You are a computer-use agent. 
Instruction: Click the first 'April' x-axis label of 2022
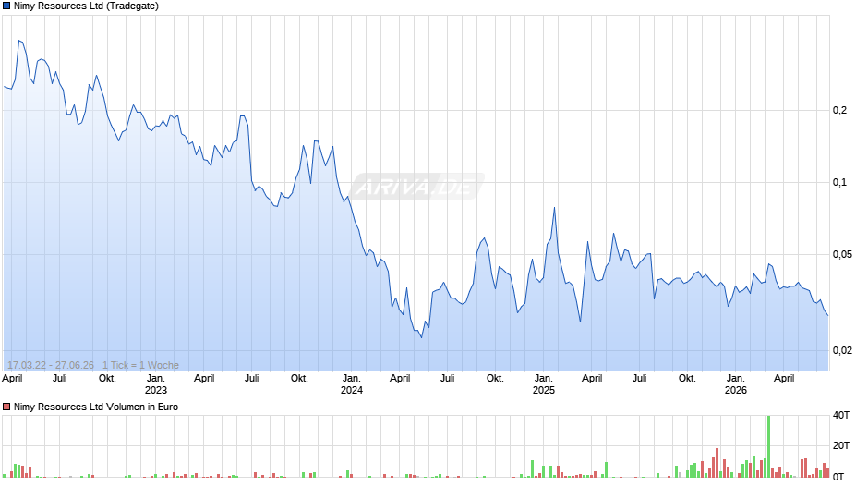click(12, 379)
